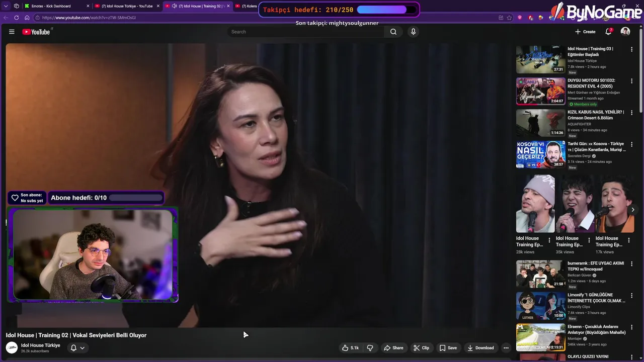Open options for bumeramk video

(x=631, y=263)
